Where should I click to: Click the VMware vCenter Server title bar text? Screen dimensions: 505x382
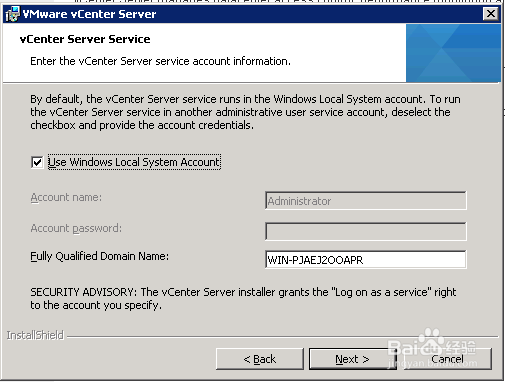pos(89,14)
